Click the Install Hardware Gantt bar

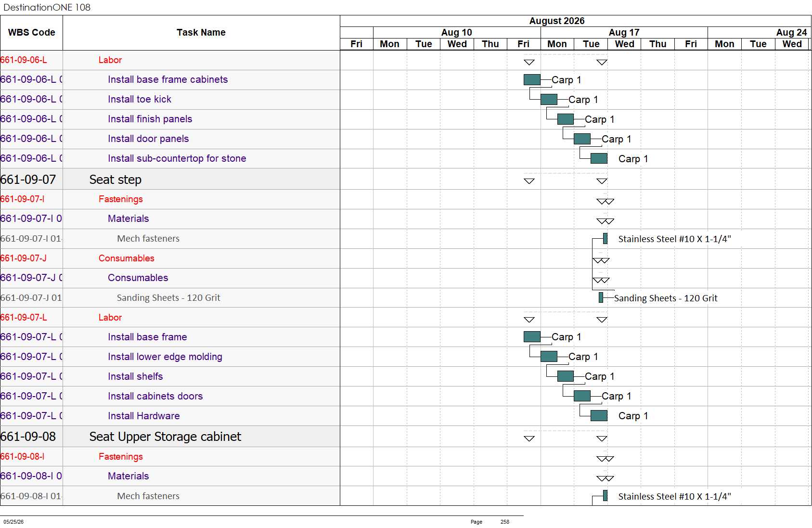tap(599, 416)
